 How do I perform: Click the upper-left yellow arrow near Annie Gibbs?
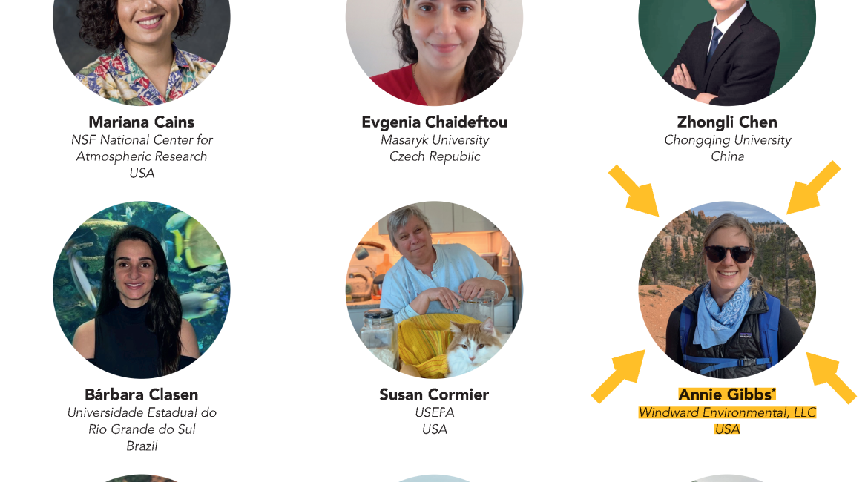(x=634, y=191)
